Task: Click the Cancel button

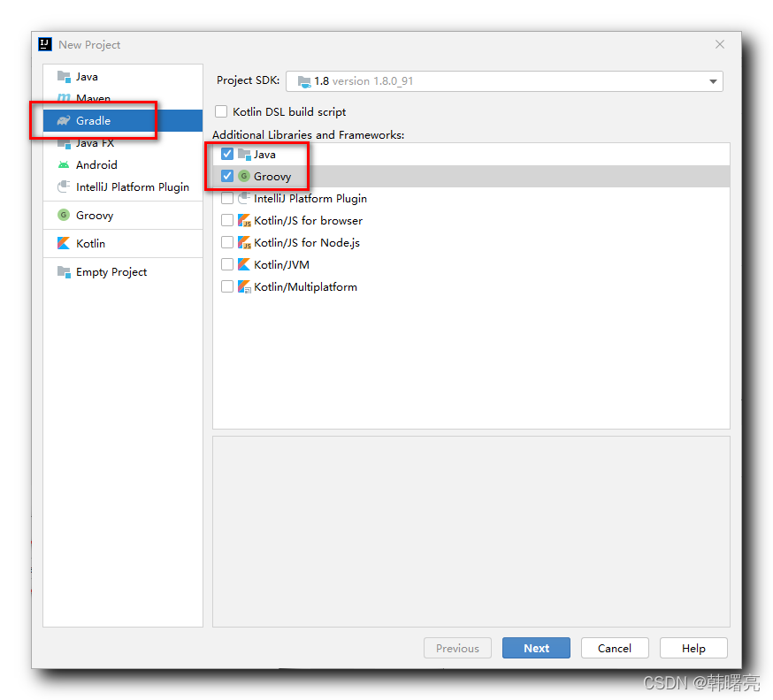Action: [x=615, y=648]
